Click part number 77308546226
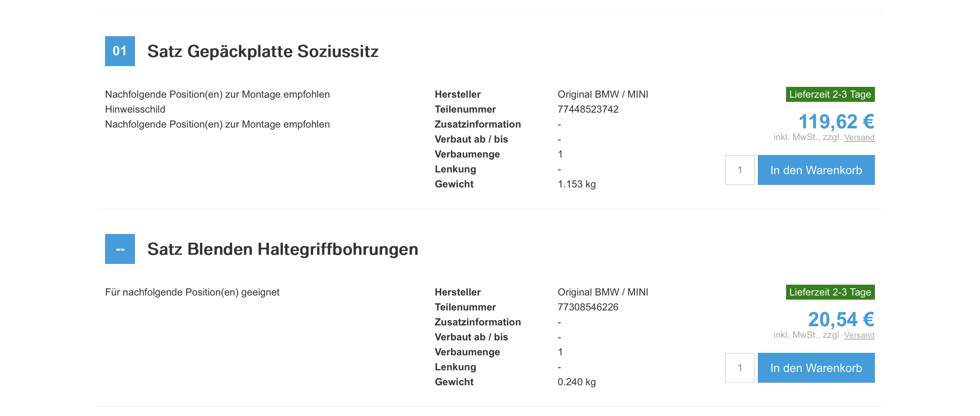This screenshot has width=980, height=416. point(588,307)
